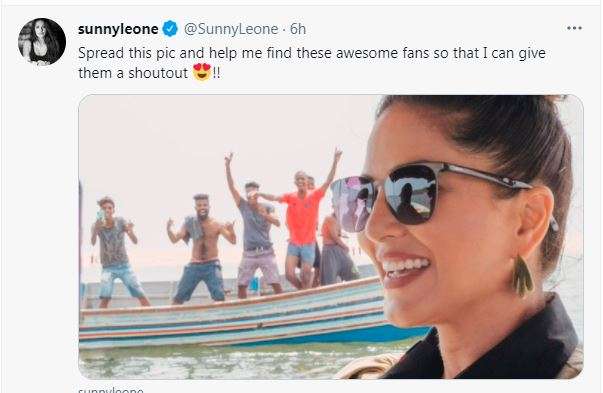
Task: Open the @SunnyLeone handle link
Action: [x=231, y=29]
